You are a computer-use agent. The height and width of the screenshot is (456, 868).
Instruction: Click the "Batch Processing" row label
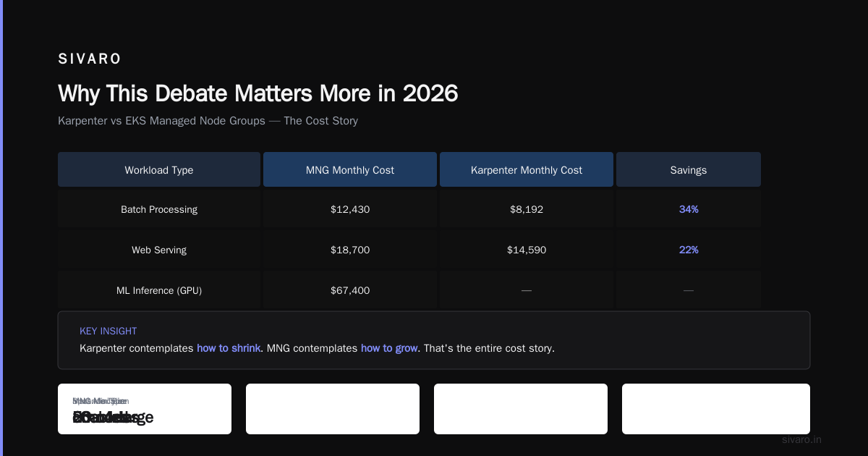tap(159, 209)
